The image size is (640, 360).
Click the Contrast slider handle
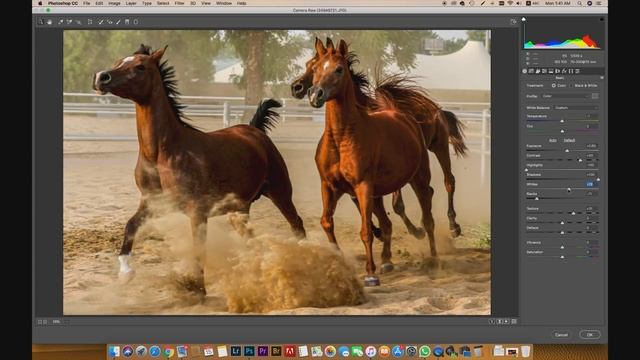[x=580, y=160]
